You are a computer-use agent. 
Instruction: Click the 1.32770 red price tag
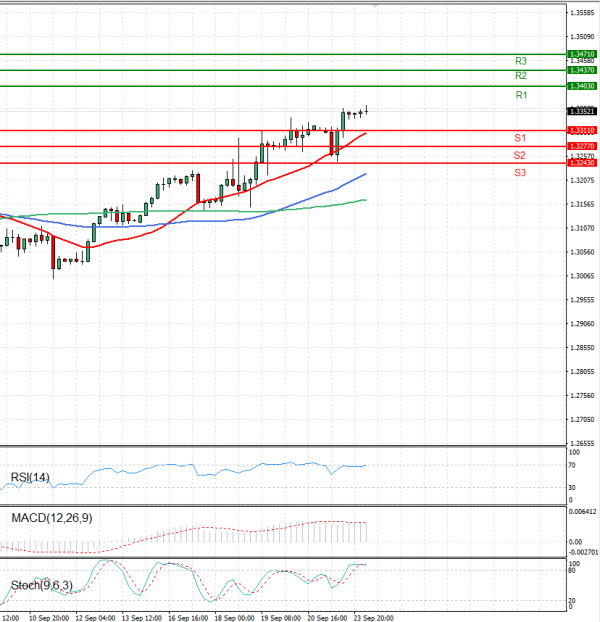pos(581,146)
